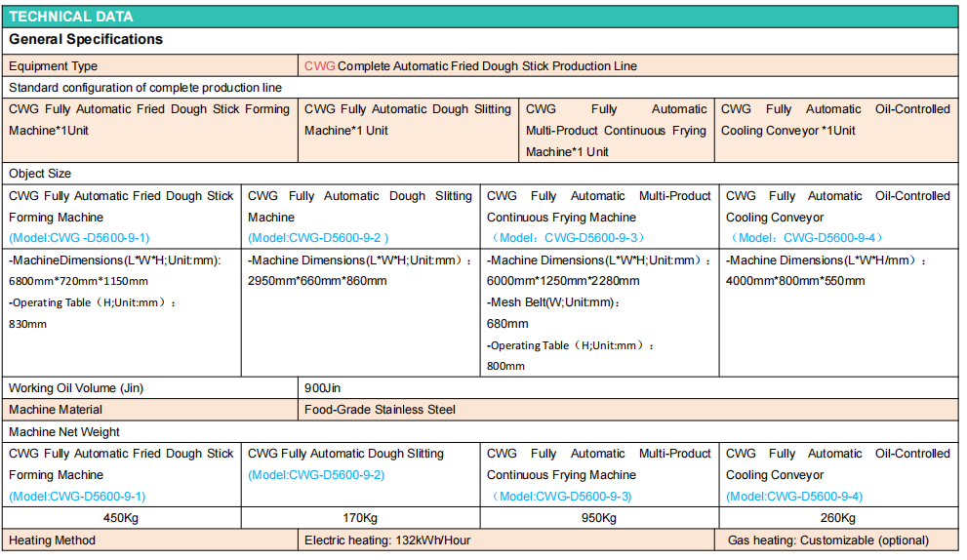Click the 900Jin oil volume value
This screenshot has width=967, height=560.
click(x=323, y=388)
